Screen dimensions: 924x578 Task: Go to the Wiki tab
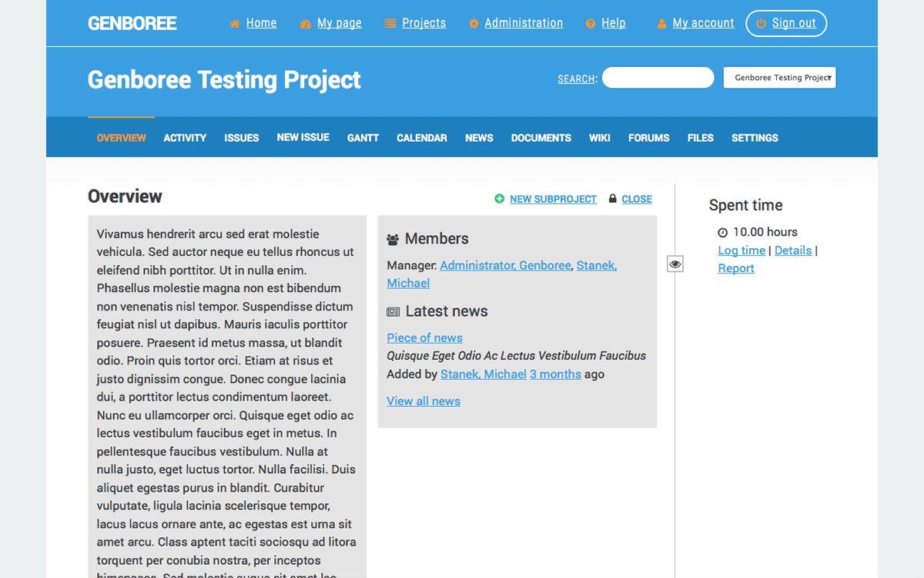pyautogui.click(x=599, y=138)
